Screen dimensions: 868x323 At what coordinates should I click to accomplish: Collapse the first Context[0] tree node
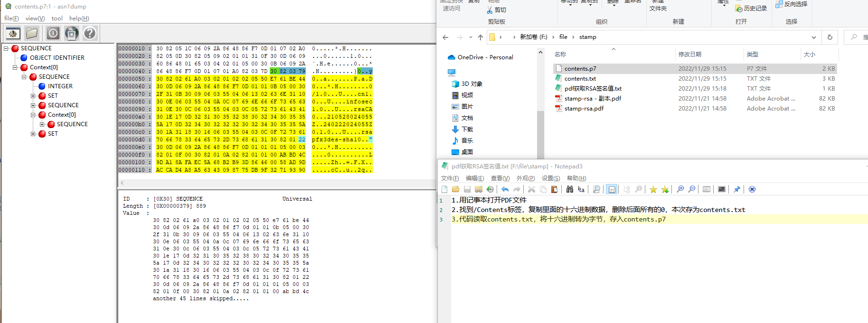(x=15, y=67)
